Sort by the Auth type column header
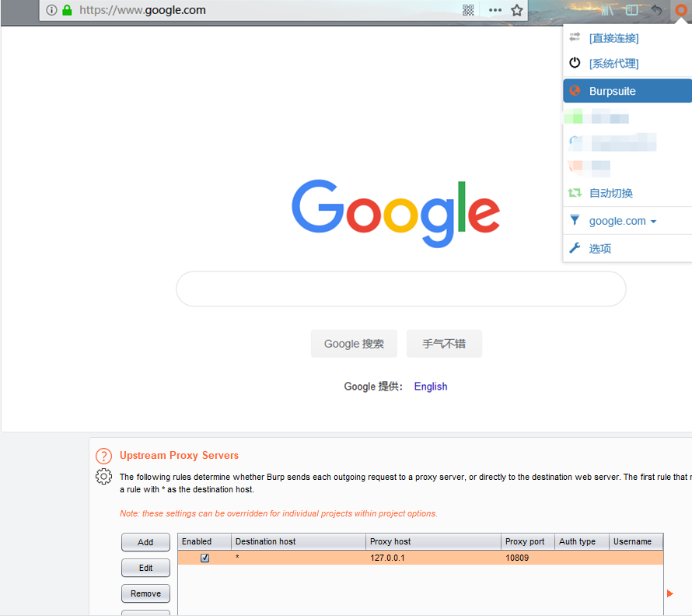692x616 pixels. [x=582, y=541]
